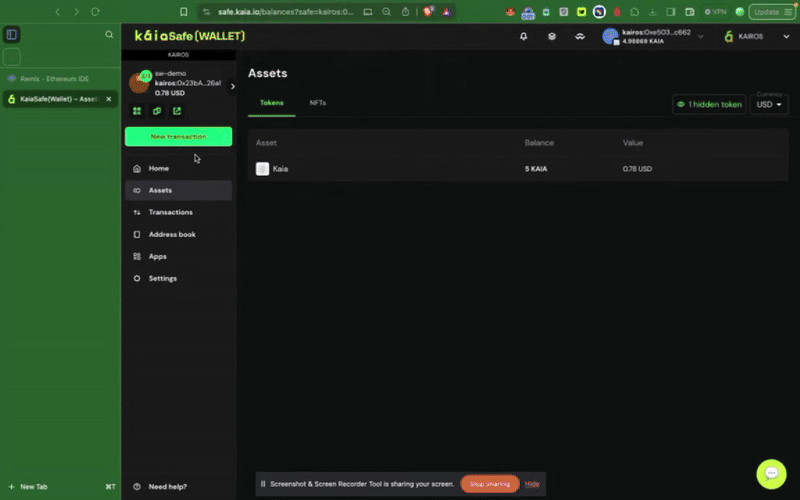This screenshot has height=500, width=800.
Task: Reload the current page
Action: click(95, 12)
